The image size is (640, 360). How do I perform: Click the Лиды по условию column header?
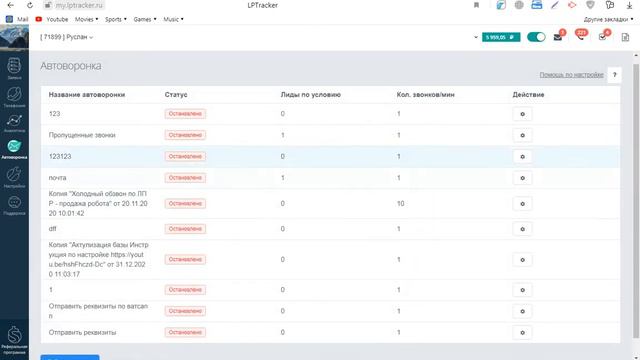pos(311,95)
